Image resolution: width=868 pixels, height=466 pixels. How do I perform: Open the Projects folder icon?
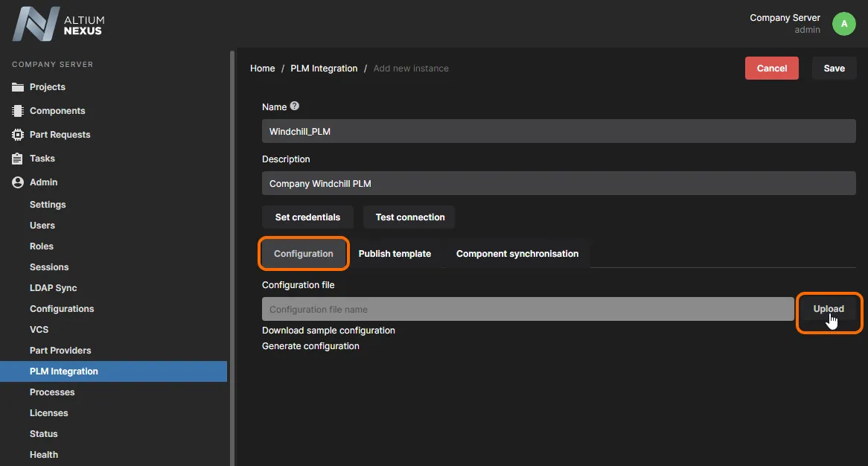(x=18, y=87)
